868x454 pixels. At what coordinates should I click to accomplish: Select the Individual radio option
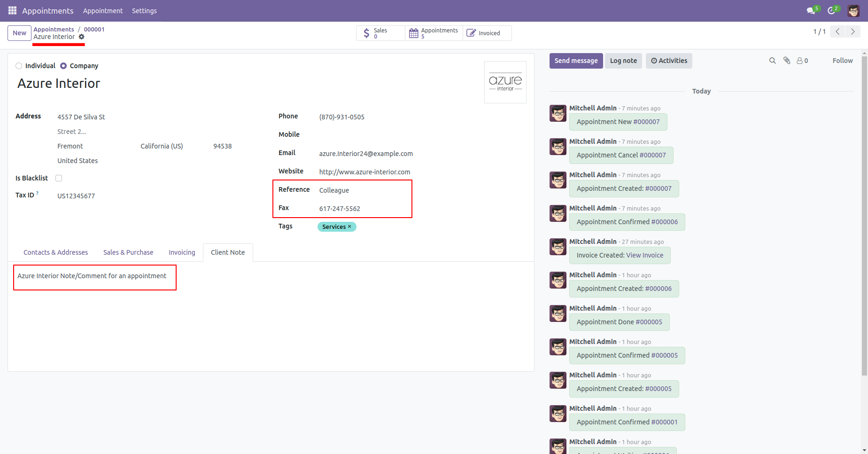tap(19, 66)
